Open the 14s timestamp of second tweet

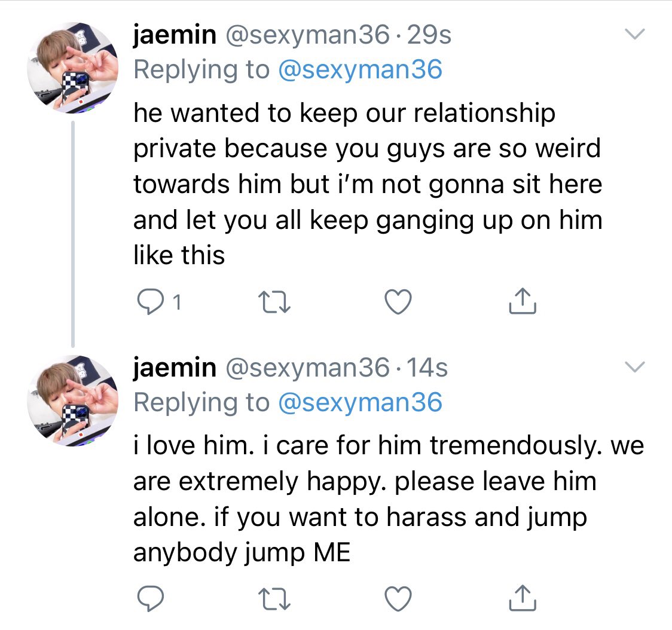click(427, 368)
